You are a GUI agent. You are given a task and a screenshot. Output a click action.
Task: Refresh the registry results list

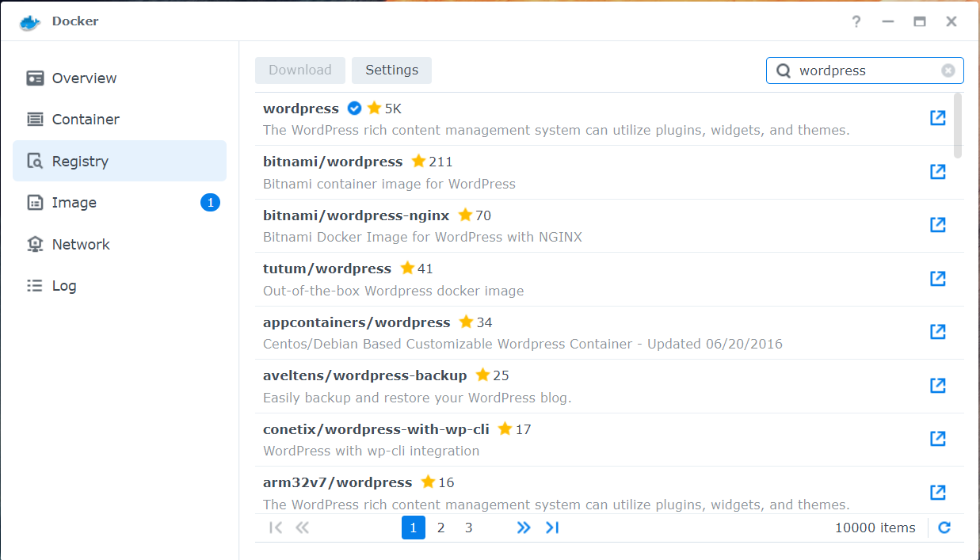click(x=944, y=528)
